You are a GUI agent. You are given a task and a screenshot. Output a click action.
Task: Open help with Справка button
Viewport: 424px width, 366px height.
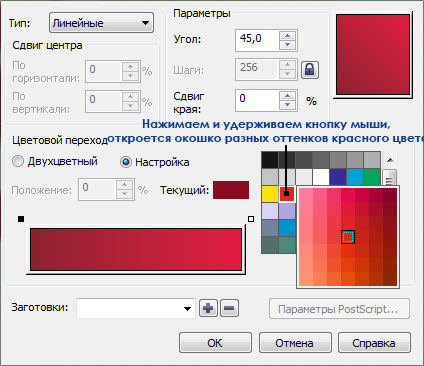click(374, 343)
